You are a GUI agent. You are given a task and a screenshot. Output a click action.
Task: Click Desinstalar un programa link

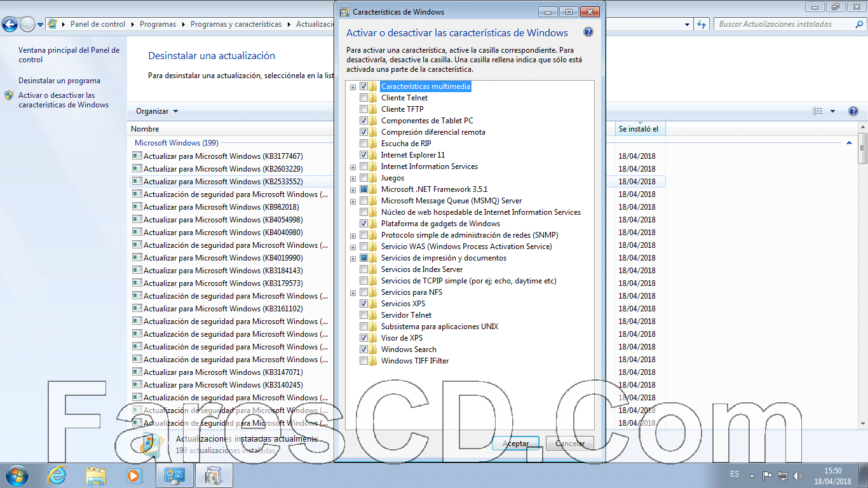59,81
